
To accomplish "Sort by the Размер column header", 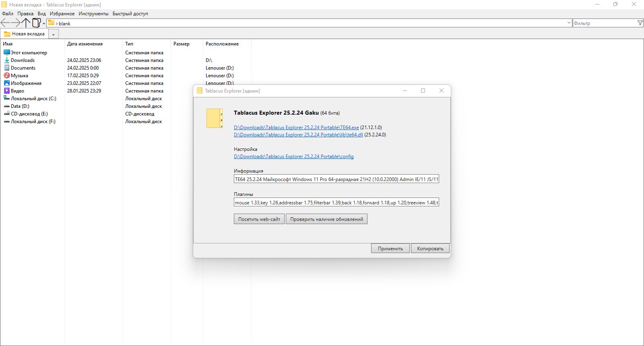I will point(187,44).
